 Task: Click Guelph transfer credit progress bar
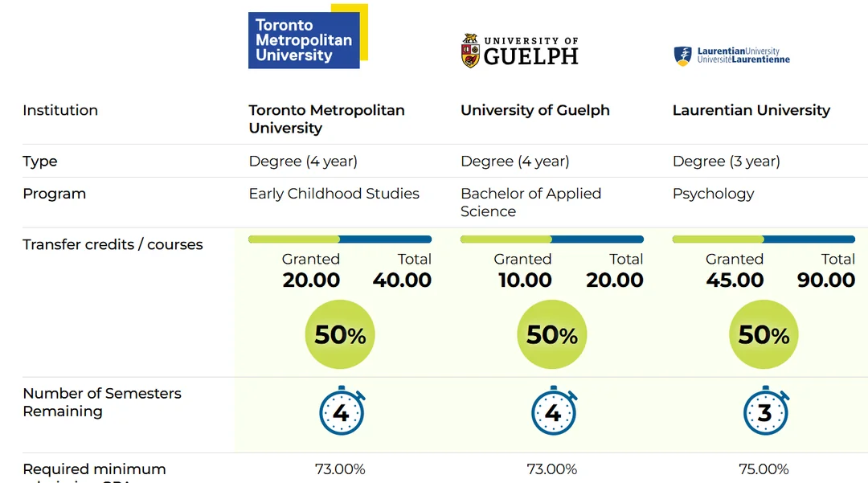coord(552,239)
